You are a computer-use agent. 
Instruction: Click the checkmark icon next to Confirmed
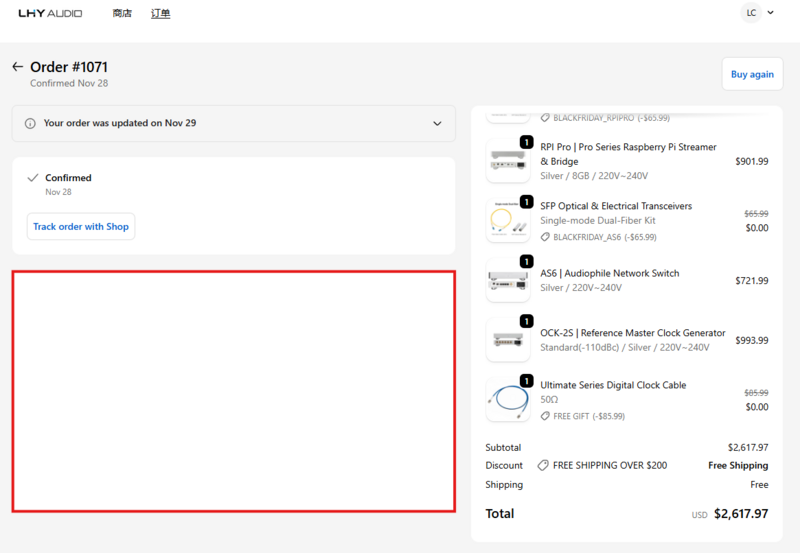pyautogui.click(x=32, y=178)
